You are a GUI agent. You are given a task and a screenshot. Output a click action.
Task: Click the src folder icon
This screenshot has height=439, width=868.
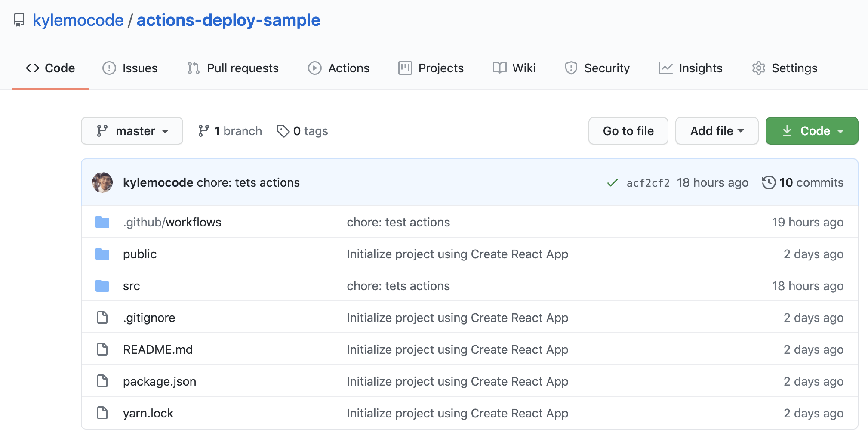pyautogui.click(x=102, y=286)
